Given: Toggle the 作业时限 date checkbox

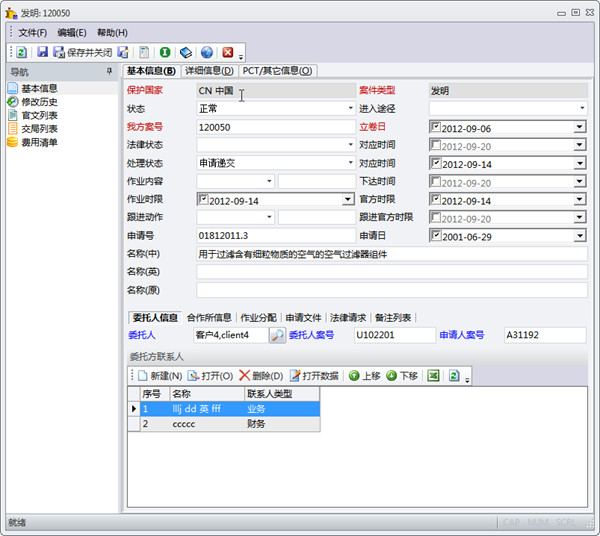Looking at the screenshot, I should click(203, 199).
